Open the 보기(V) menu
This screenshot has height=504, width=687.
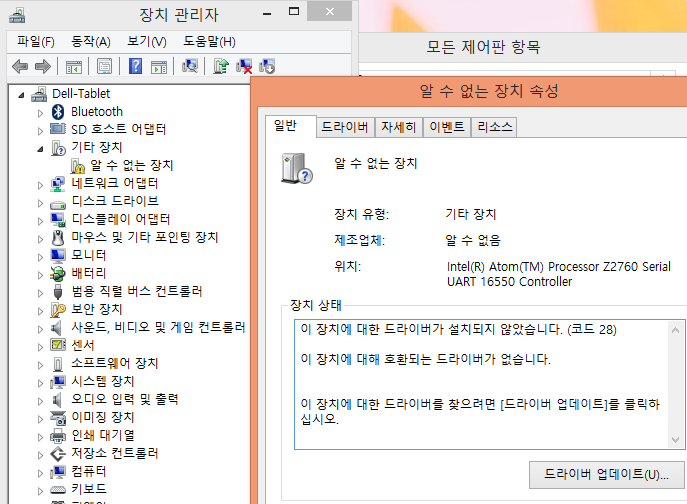click(x=147, y=42)
